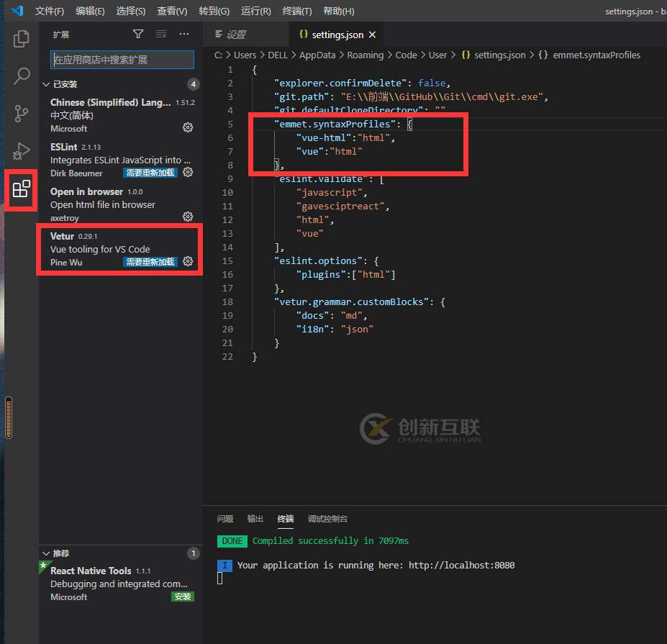The image size is (667, 644).
Task: Click the installed extensions count badge 4
Action: (x=193, y=84)
